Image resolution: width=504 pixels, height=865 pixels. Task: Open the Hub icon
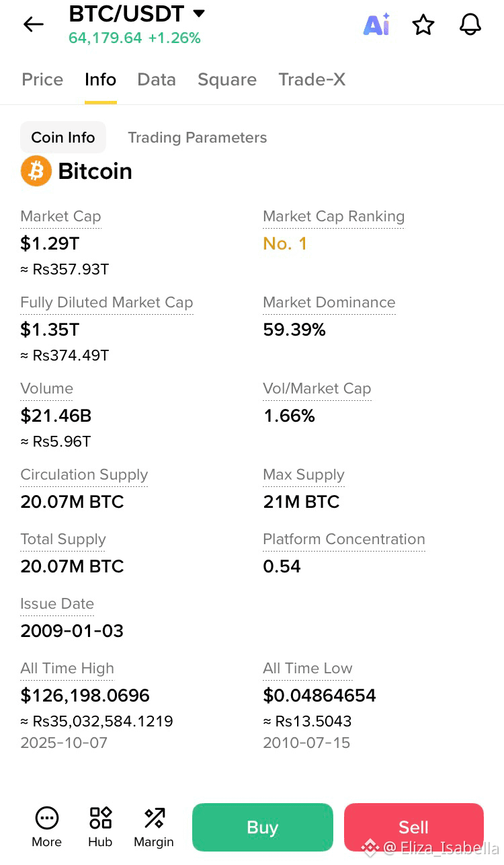coord(100,827)
